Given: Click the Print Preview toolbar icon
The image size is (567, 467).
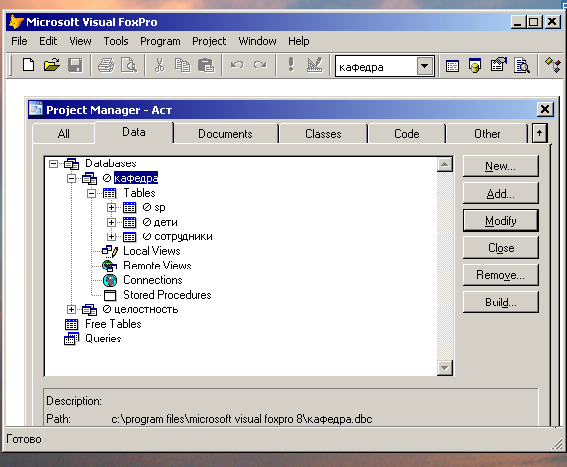Looking at the screenshot, I should 129,65.
